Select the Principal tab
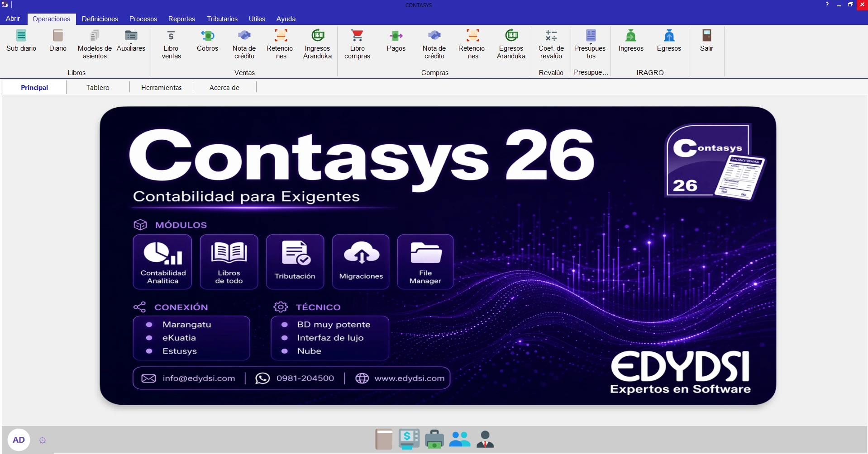 (34, 88)
